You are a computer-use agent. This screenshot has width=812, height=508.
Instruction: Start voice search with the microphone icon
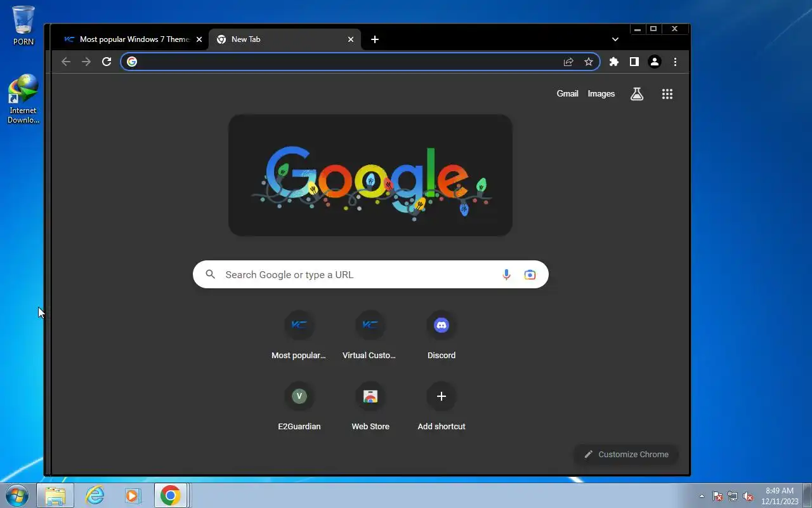(506, 275)
